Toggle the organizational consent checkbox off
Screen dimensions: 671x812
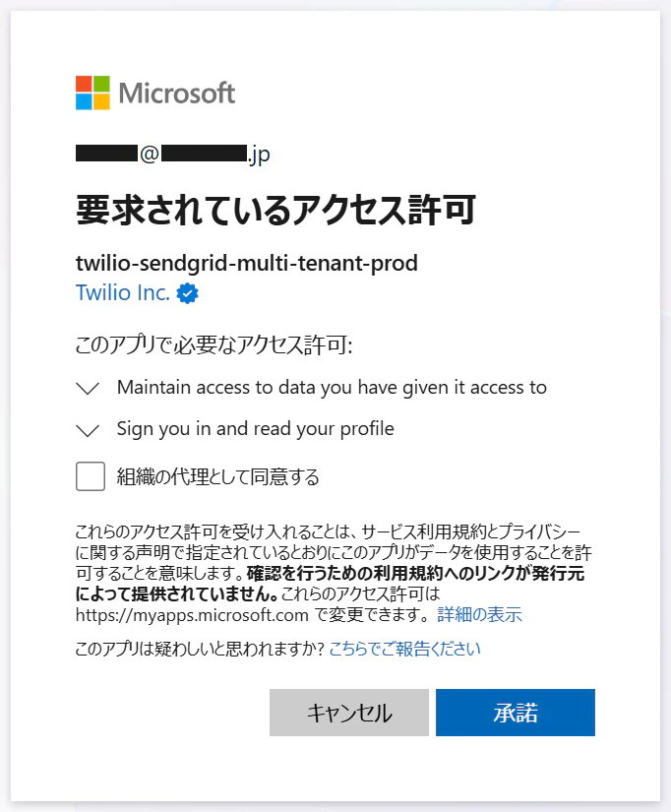point(91,475)
